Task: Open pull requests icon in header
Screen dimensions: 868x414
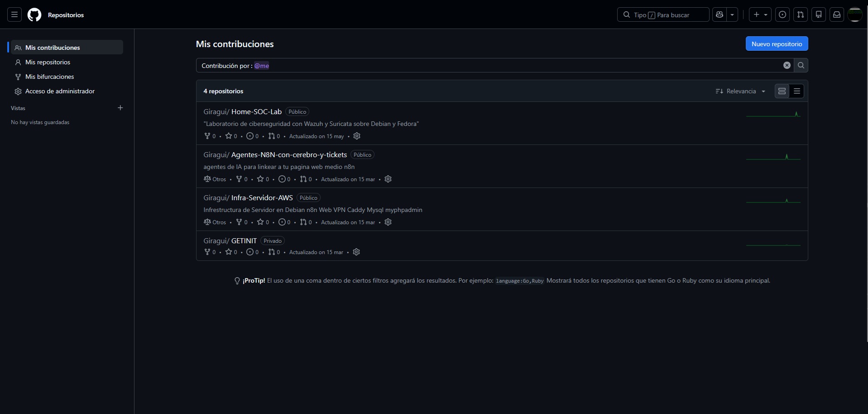Action: point(801,14)
